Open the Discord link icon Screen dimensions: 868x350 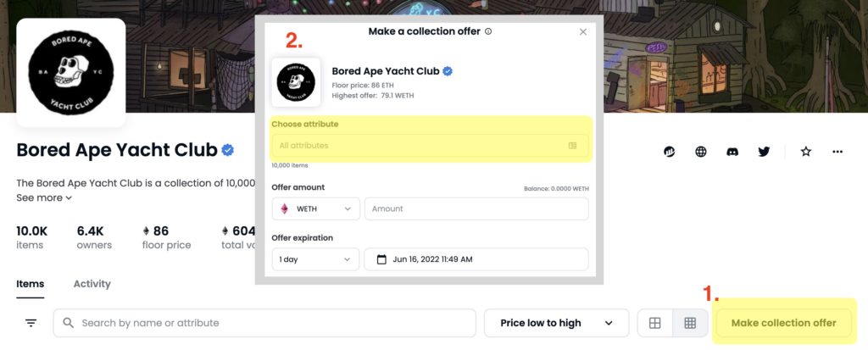point(732,152)
